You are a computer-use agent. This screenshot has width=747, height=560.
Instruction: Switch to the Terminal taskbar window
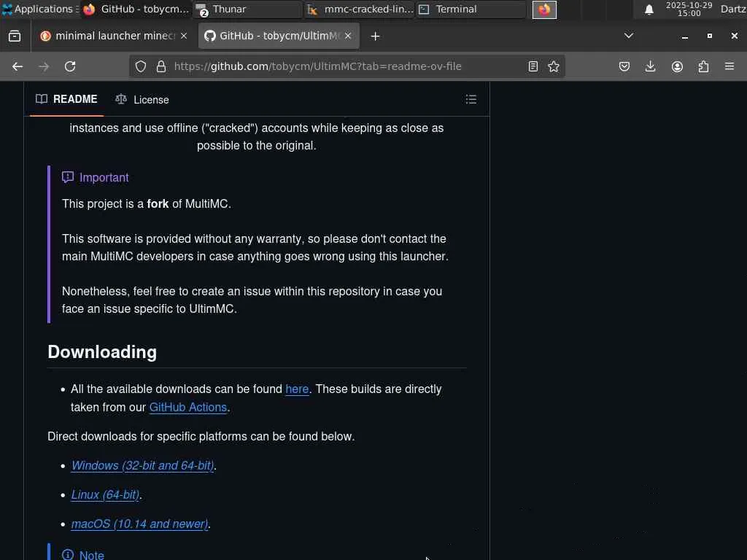coord(471,9)
